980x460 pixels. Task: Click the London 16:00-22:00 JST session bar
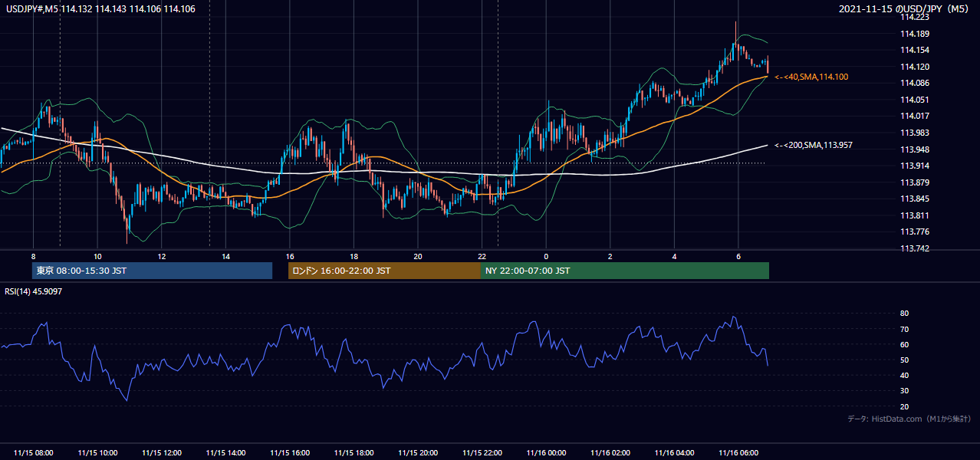coord(384,271)
